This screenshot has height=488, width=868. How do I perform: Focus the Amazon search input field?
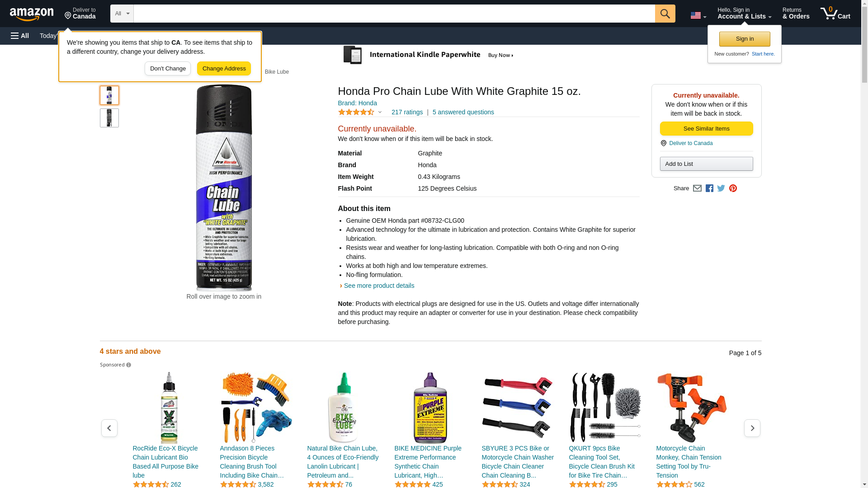[394, 14]
